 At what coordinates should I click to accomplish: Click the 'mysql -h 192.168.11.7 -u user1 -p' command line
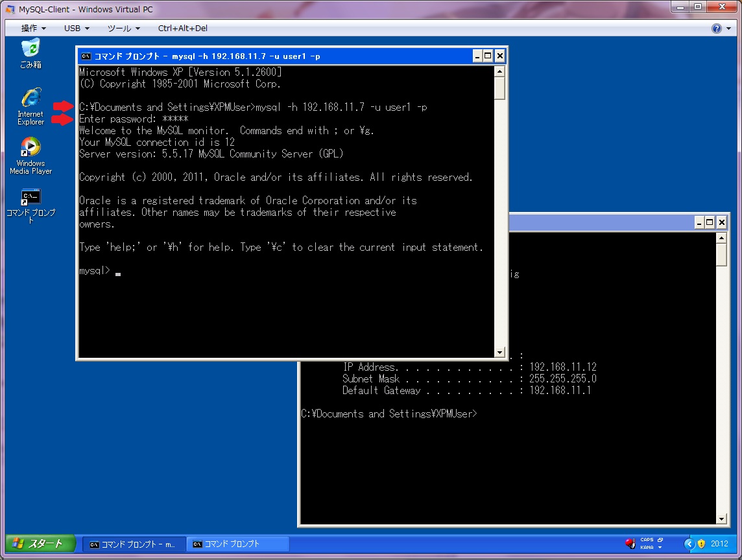[341, 108]
